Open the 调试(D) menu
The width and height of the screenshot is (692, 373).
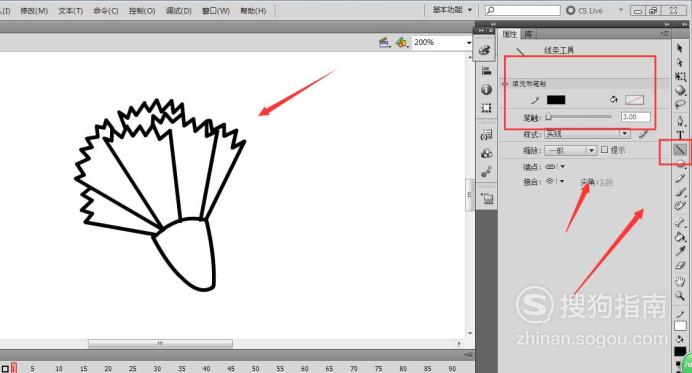pyautogui.click(x=178, y=11)
